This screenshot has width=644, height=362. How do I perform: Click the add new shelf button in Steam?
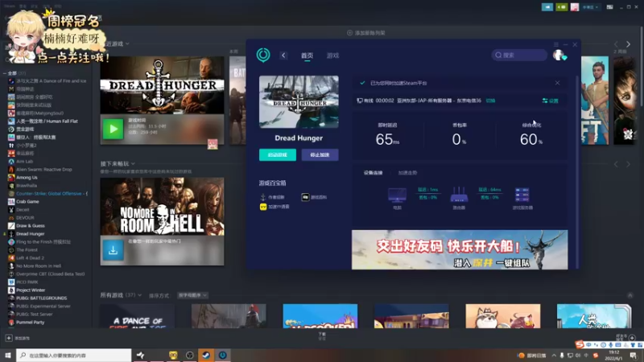[366, 33]
